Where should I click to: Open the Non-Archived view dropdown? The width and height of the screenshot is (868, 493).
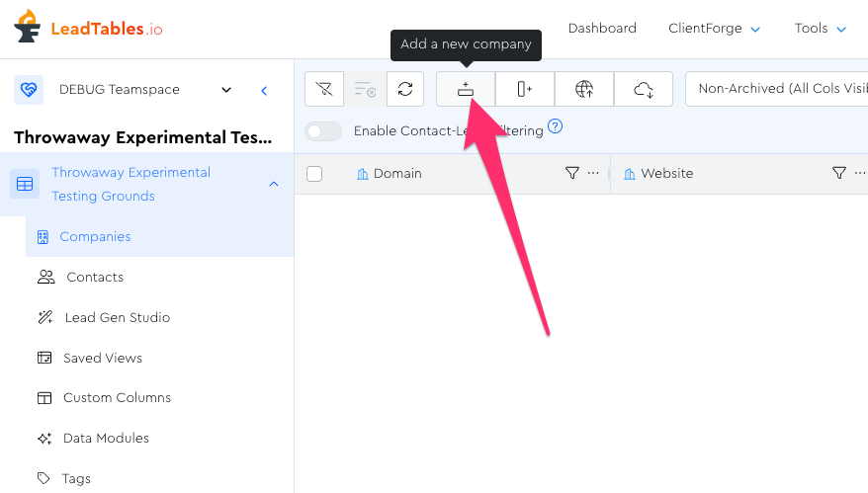coord(776,89)
